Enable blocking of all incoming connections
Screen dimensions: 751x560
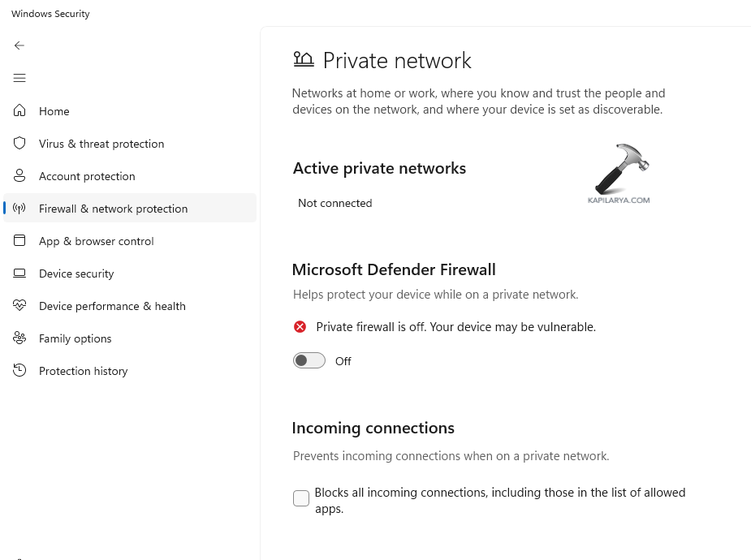pyautogui.click(x=300, y=498)
